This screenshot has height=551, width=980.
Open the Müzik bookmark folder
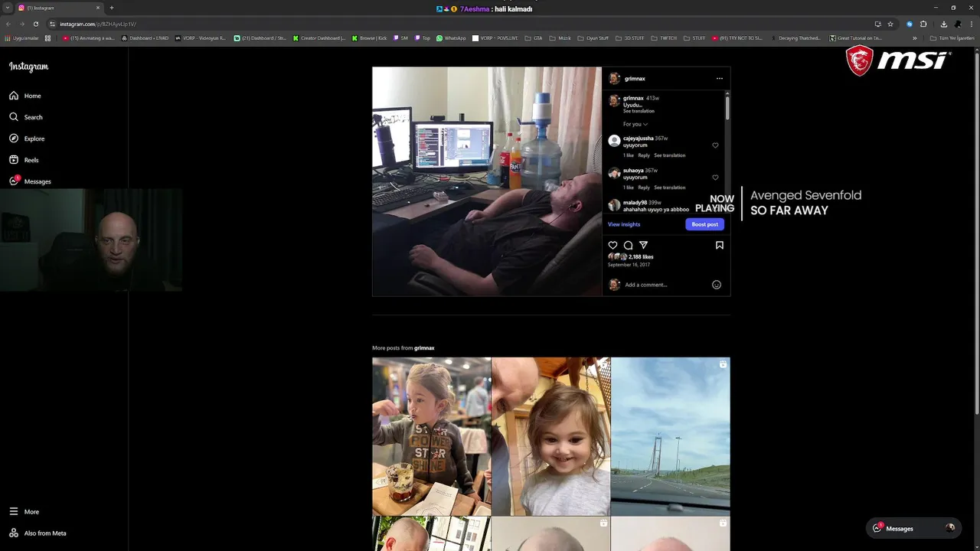click(560, 37)
